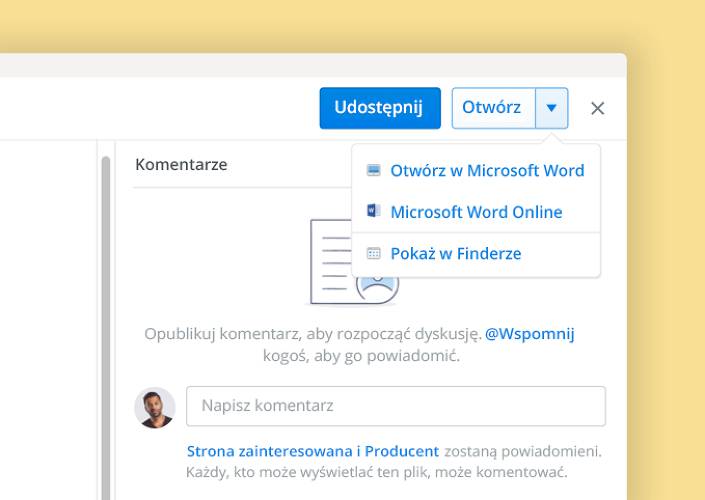Click the Word icon beside Microsoft Word Online
The height and width of the screenshot is (500, 705).
tap(374, 210)
